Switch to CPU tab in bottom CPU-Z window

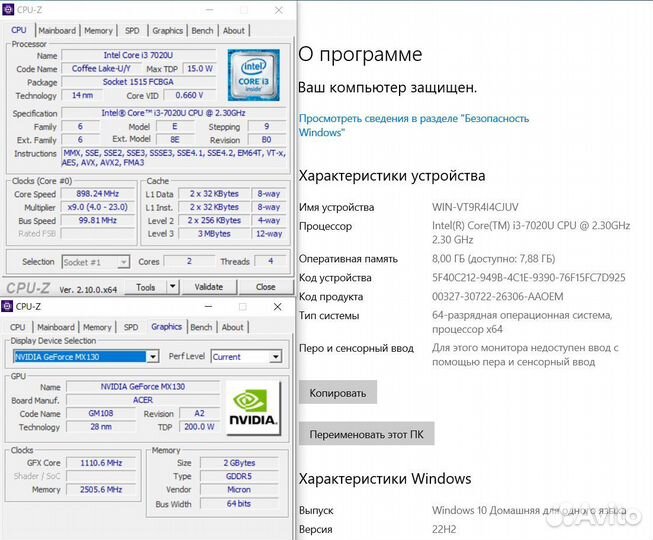pos(17,327)
